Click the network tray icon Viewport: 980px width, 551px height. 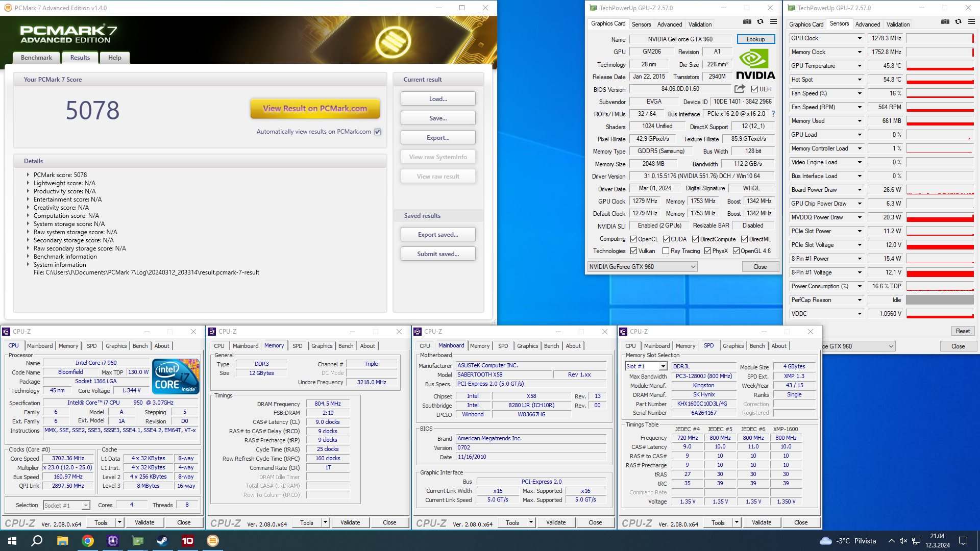pos(916,541)
